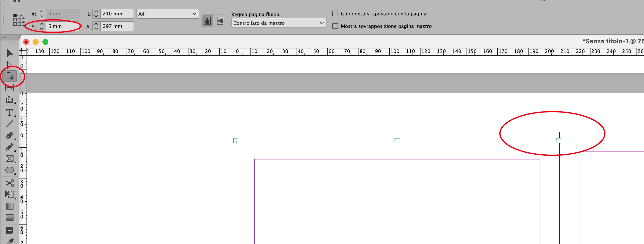Select the Ellipse tool
This screenshot has height=244, width=644.
point(9,170)
